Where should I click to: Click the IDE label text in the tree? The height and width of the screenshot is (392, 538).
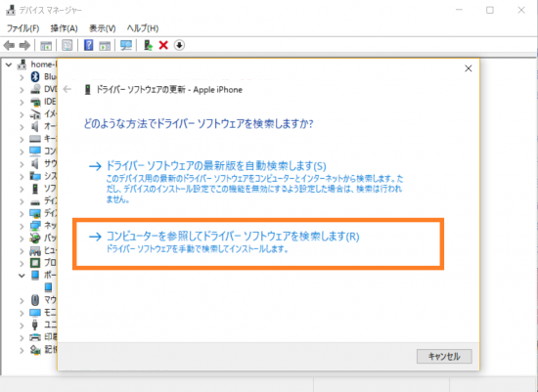(x=50, y=102)
